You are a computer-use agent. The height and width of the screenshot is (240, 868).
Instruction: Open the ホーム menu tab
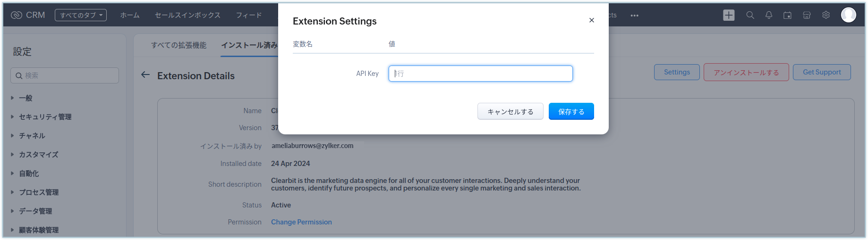[130, 15]
